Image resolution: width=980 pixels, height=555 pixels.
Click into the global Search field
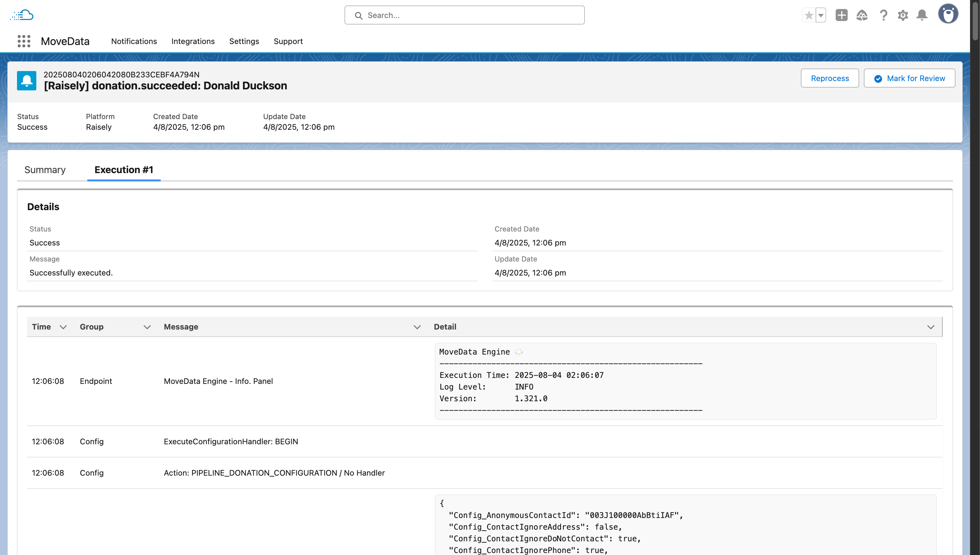(x=464, y=15)
